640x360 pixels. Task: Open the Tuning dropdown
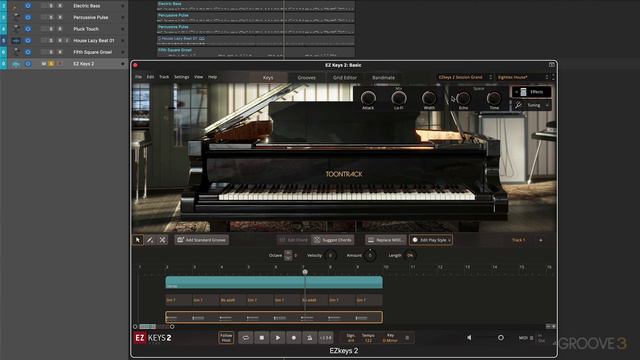[x=531, y=105]
